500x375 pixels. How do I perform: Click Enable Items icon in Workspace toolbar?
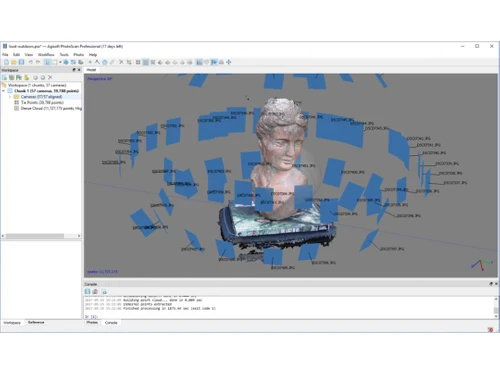click(x=35, y=77)
